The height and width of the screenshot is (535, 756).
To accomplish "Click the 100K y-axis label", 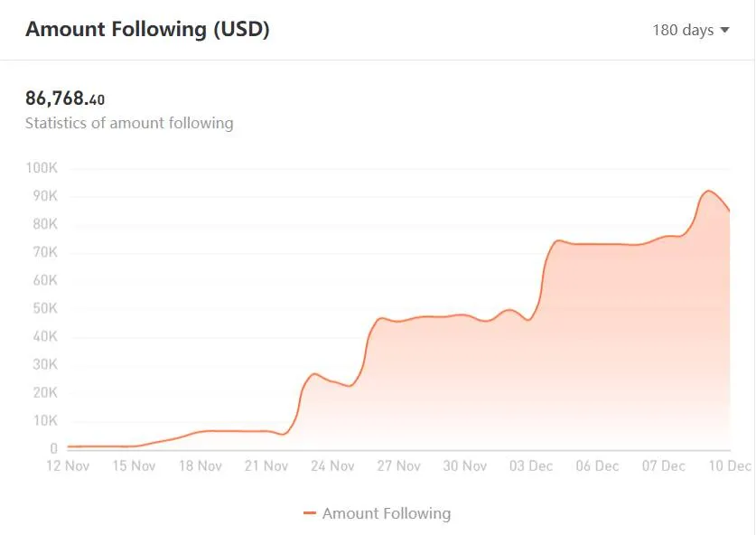I will [42, 168].
